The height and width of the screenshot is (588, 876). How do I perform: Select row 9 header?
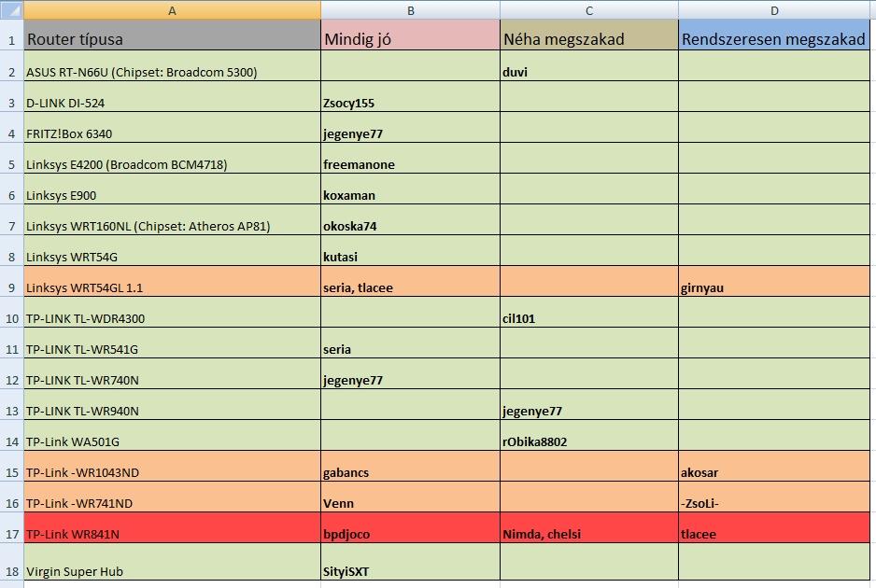12,281
